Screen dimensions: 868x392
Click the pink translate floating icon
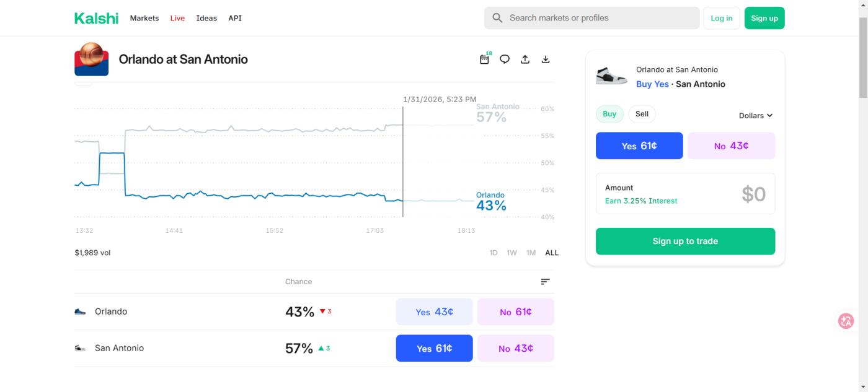(846, 321)
